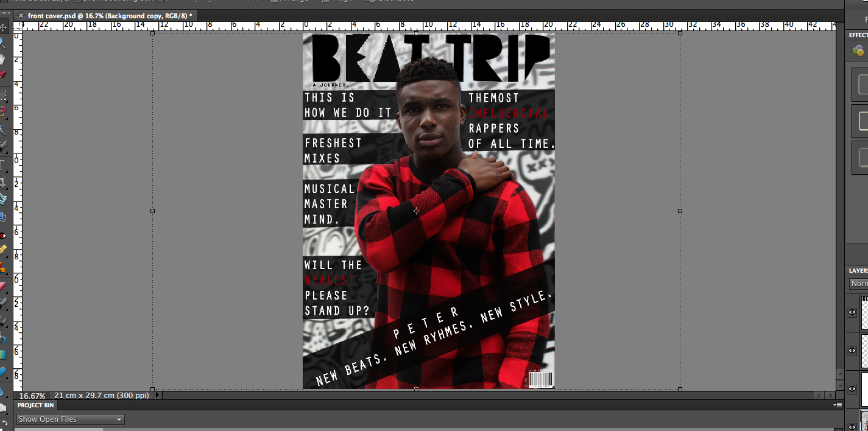Click the top-left transform corner handle
868x431 pixels.
[152, 33]
